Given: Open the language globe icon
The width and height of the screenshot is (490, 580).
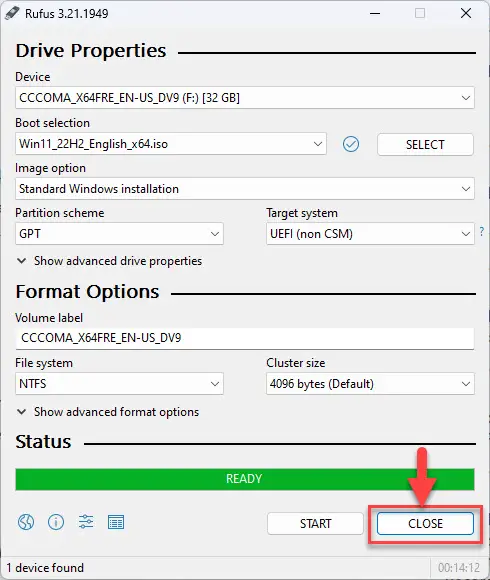Looking at the screenshot, I should 26,522.
